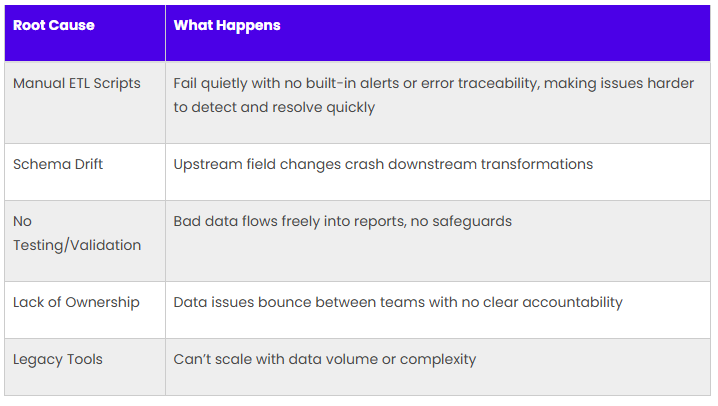
Task: Click the text about failing quietly without alerts
Action: [x=434, y=95]
